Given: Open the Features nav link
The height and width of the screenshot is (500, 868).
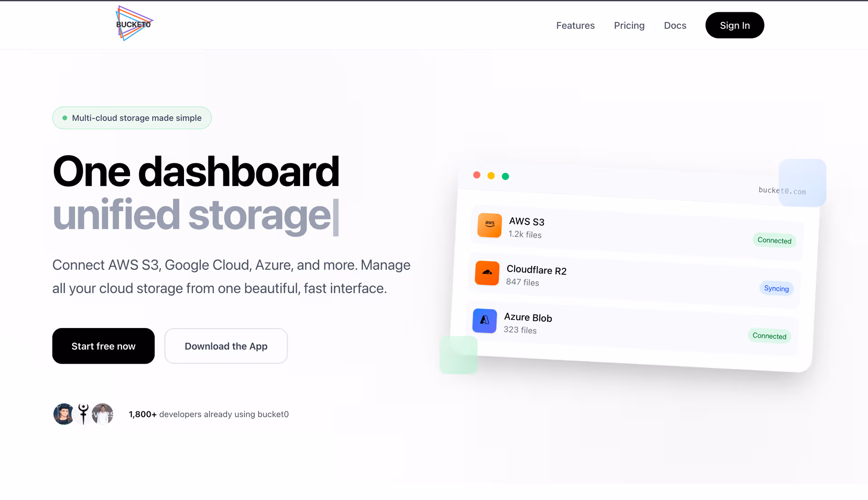Looking at the screenshot, I should 575,25.
